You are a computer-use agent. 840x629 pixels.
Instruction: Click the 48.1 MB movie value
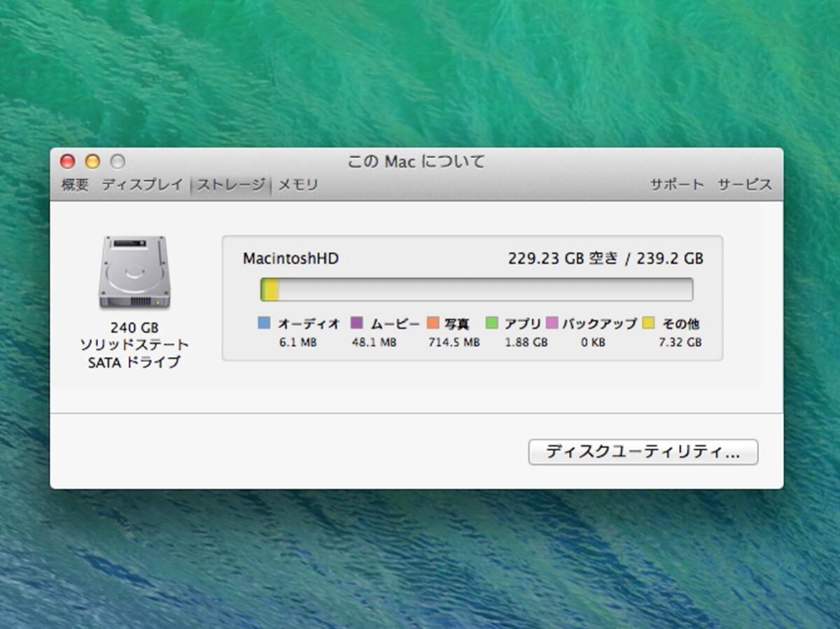[374, 343]
